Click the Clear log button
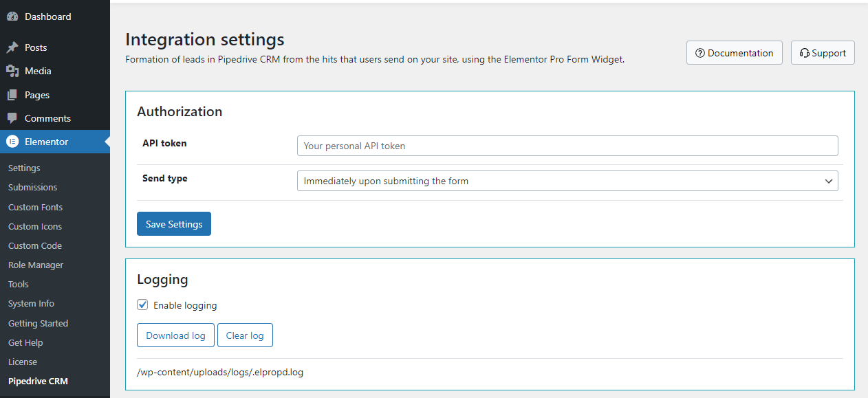Screen dimensions: 868x398 tap(245, 335)
